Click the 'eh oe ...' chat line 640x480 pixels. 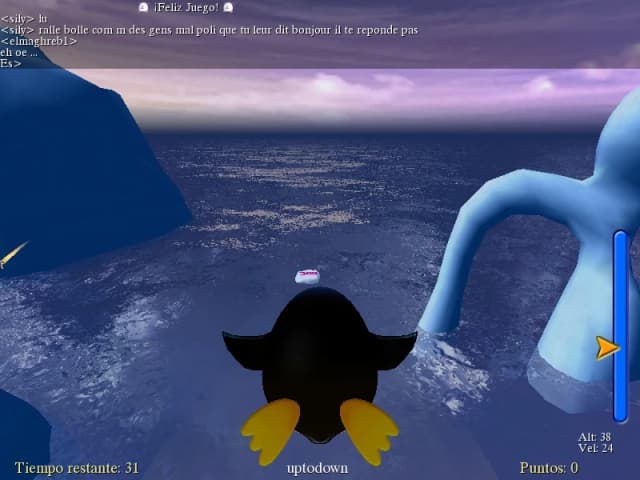click(19, 52)
